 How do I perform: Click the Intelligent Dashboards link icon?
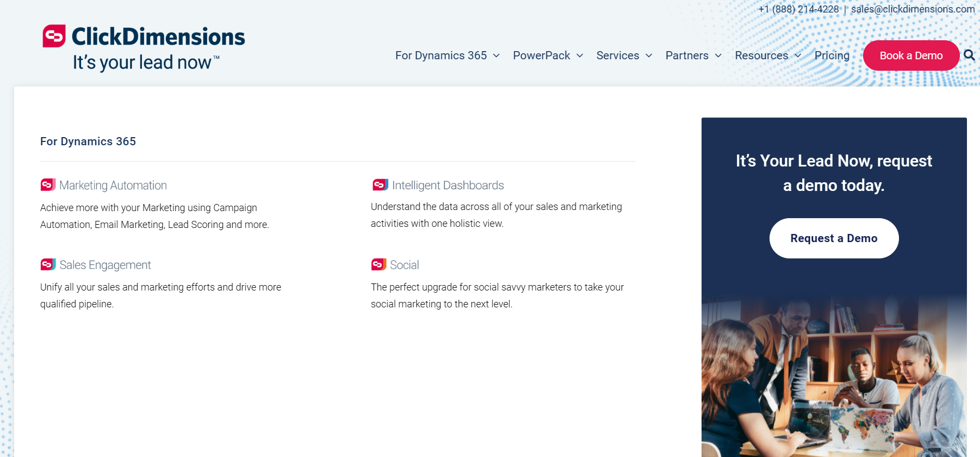pos(380,185)
